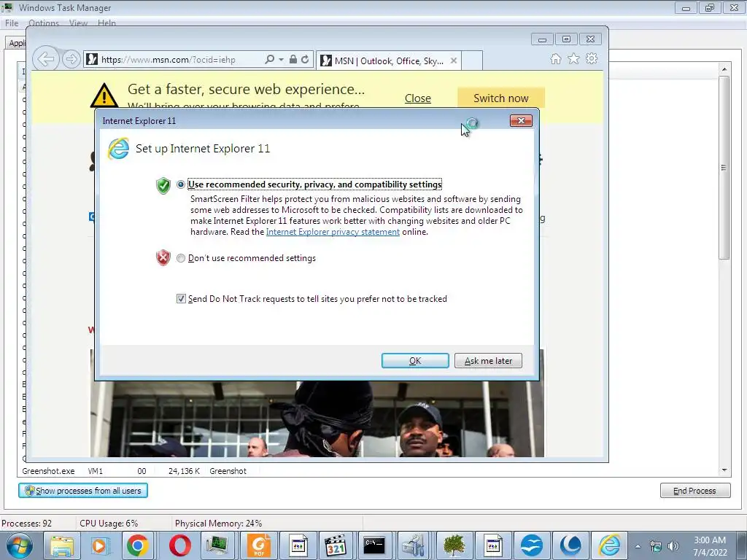747x560 pixels.
Task: Select Don't use recommended settings radio
Action: [x=181, y=258]
